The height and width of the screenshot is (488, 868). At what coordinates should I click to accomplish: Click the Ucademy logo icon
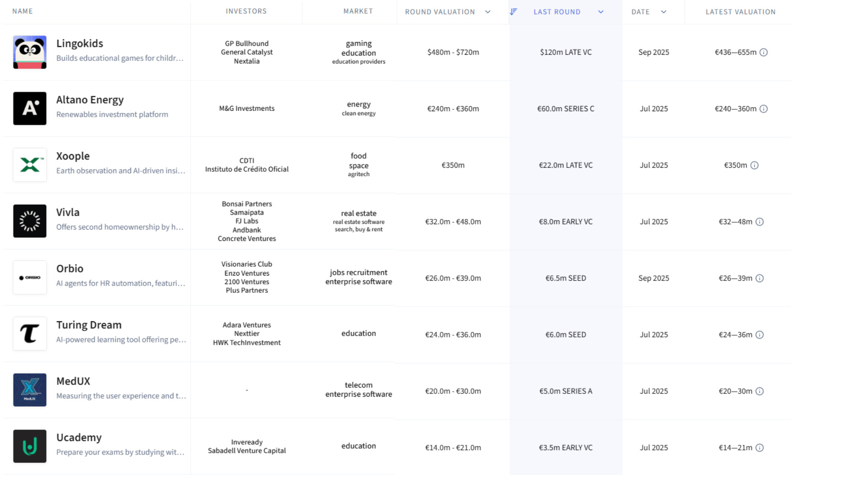[x=30, y=446]
